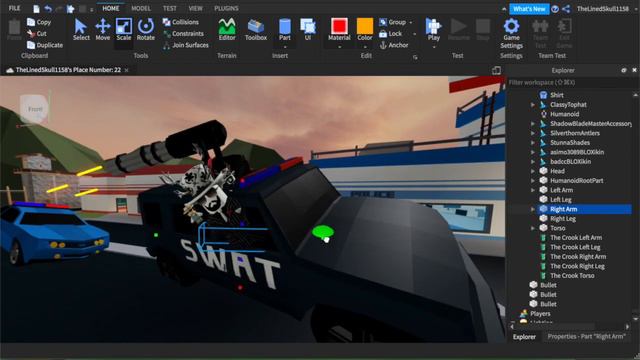
Task: Click the Cut scissors icon
Action: tap(31, 33)
